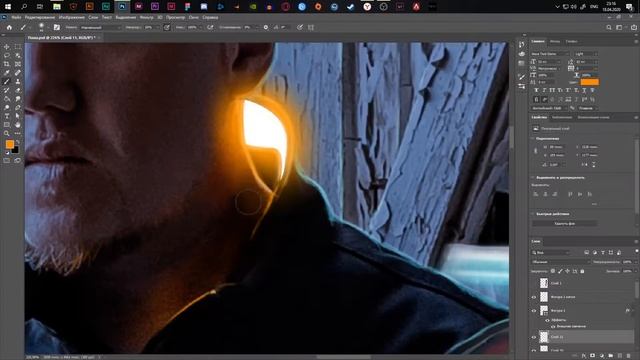Screen dimensions: 640x360
Task: Toggle lock all padlock in Layers
Action: 582,271
